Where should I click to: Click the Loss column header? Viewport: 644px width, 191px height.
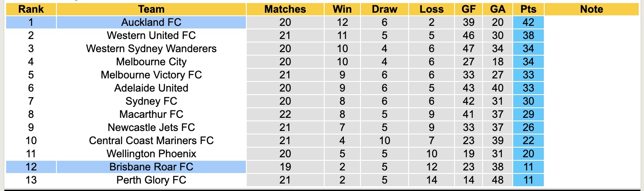click(x=431, y=9)
